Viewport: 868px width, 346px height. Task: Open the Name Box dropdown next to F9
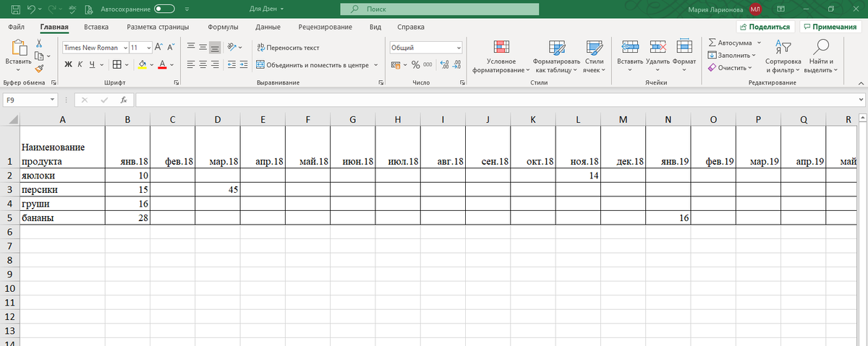(x=53, y=100)
